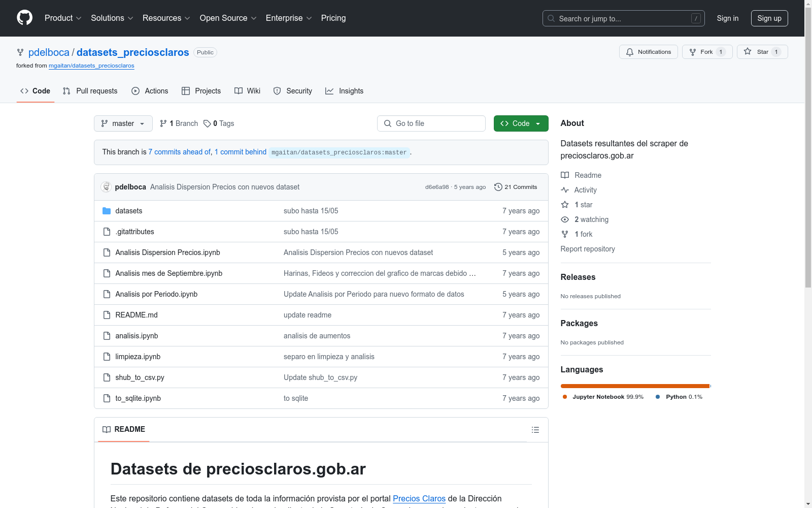Open the 1 commit behind link
812x508 pixels.
coord(241,152)
